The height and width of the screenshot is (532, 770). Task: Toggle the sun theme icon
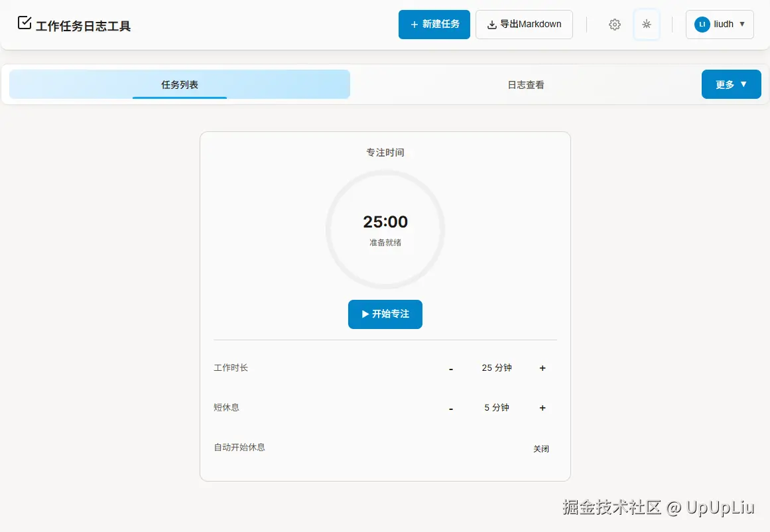coord(646,24)
